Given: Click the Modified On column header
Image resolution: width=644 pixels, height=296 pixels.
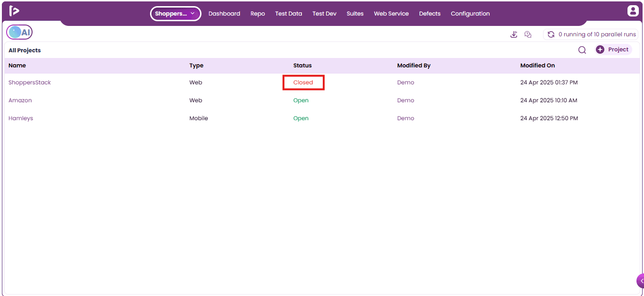Looking at the screenshot, I should (537, 66).
